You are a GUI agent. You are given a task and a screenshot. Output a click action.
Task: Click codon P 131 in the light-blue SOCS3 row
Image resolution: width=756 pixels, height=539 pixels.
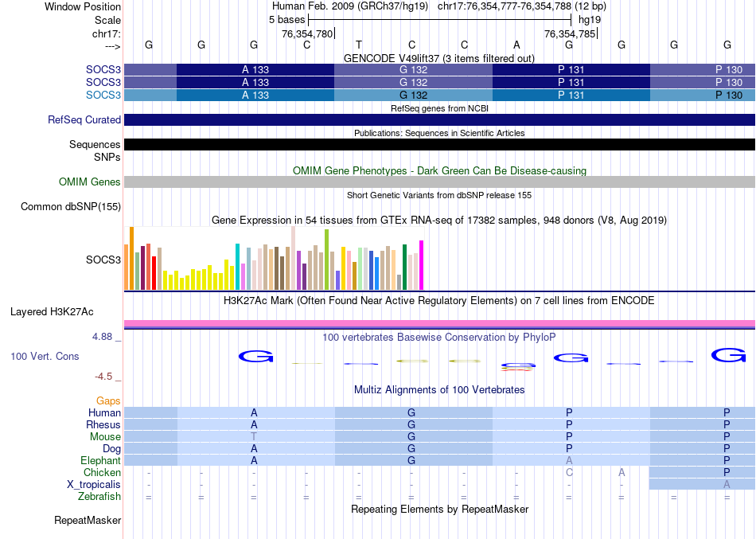(571, 95)
